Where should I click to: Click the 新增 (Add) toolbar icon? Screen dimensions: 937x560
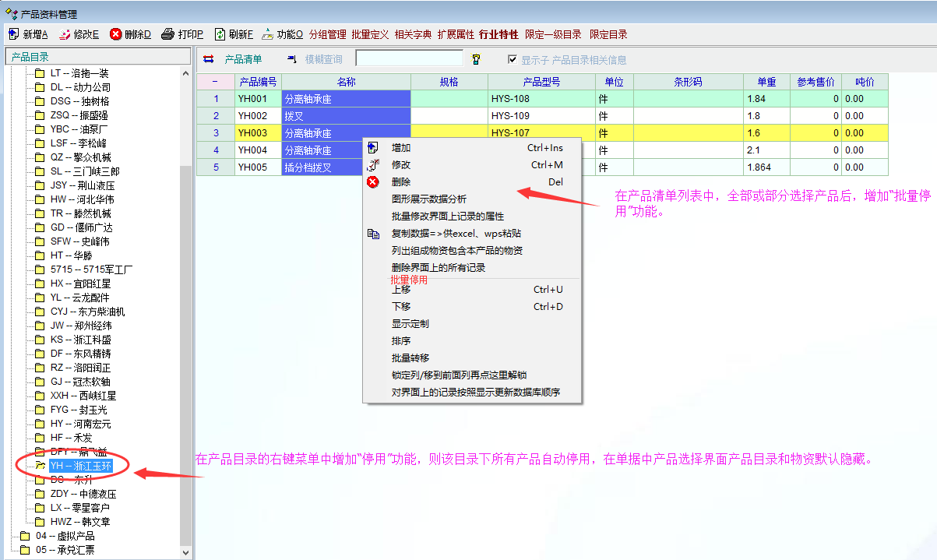[13, 34]
